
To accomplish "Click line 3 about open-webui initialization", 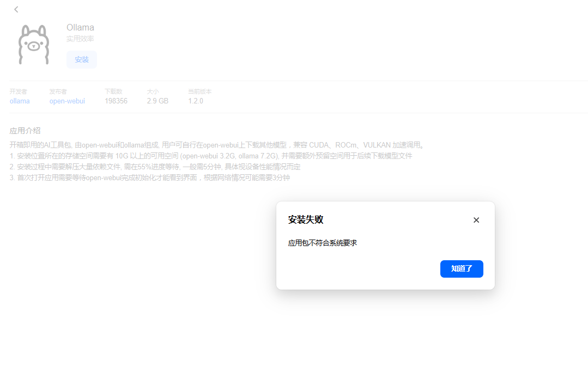I will 150,177.
